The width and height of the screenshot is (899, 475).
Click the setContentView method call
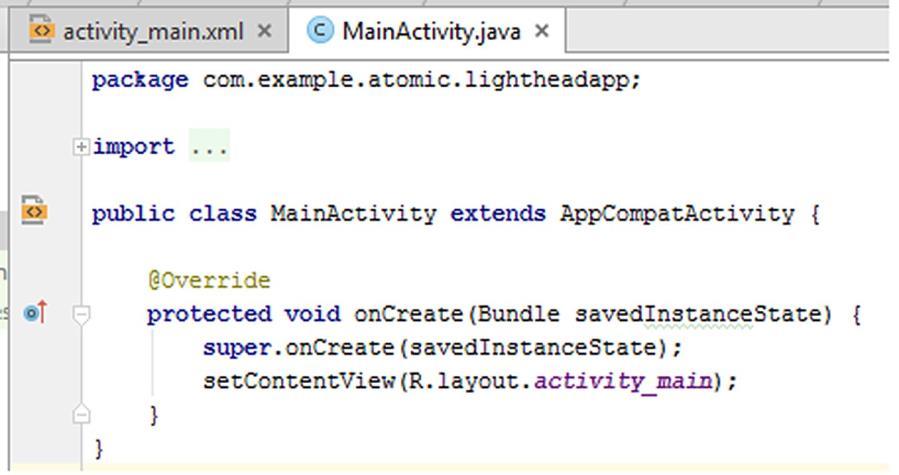pyautogui.click(x=299, y=381)
